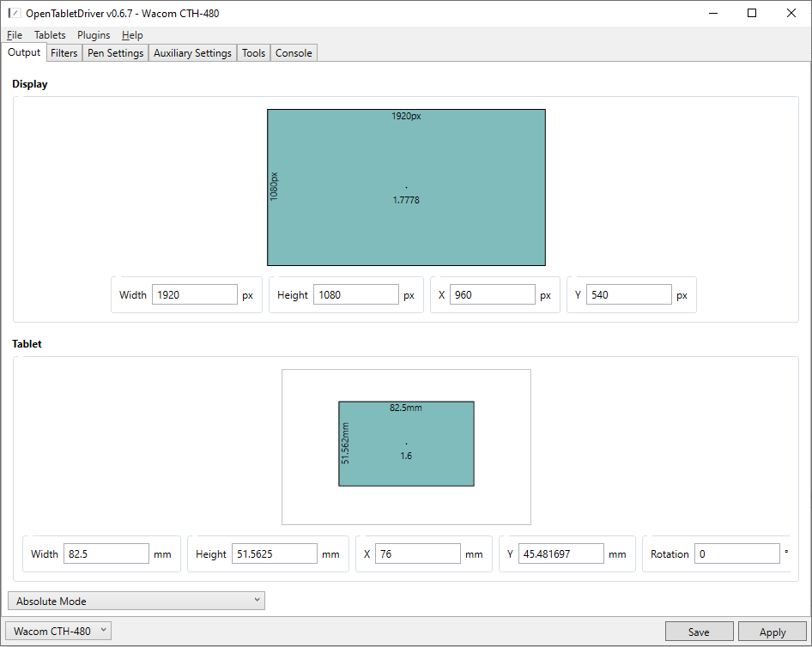Click the Tablet X field showing 76
This screenshot has height=647, width=812.
[418, 553]
